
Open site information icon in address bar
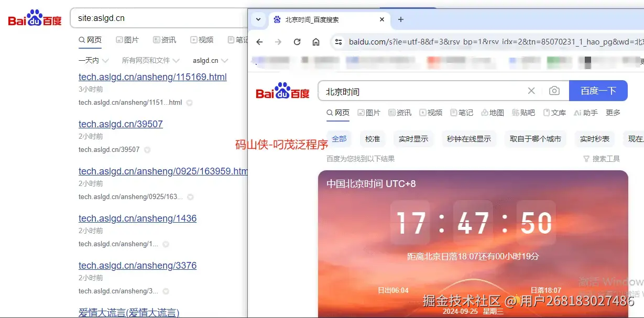339,42
